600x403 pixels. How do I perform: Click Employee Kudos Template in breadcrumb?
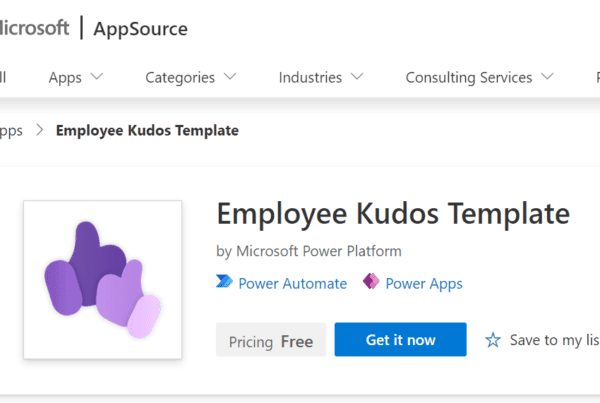tap(147, 130)
